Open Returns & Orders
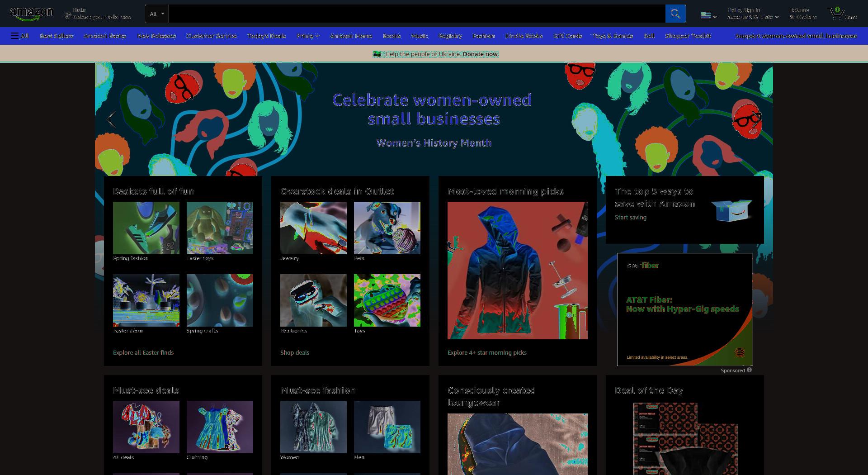This screenshot has width=868, height=475. [x=803, y=14]
